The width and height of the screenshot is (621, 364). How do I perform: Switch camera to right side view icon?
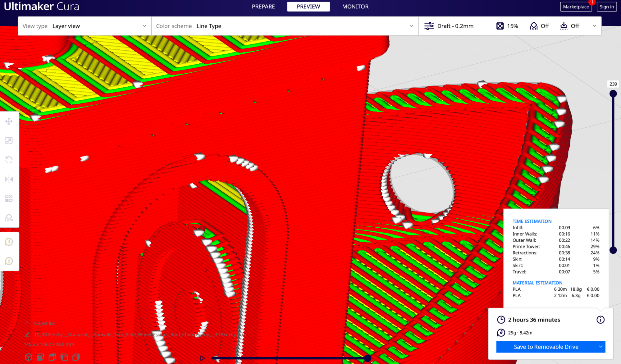click(76, 357)
